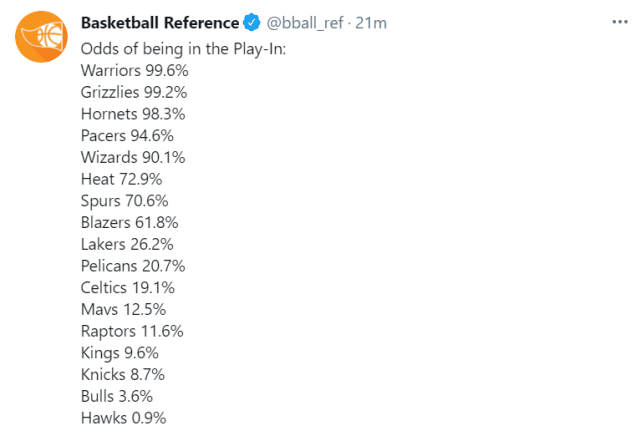Click the Hawks 0.9% text
The width and height of the screenshot is (641, 436).
124,418
